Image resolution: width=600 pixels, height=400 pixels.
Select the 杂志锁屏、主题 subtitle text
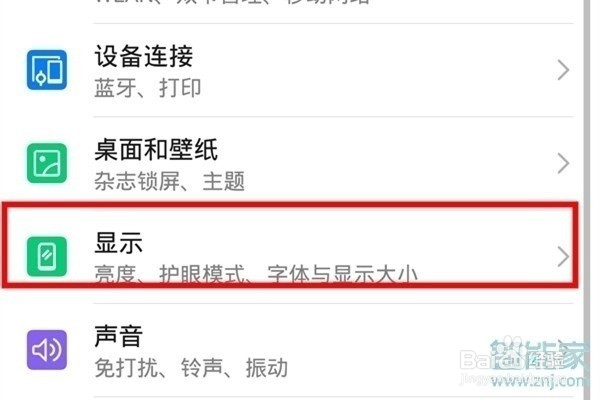click(170, 181)
